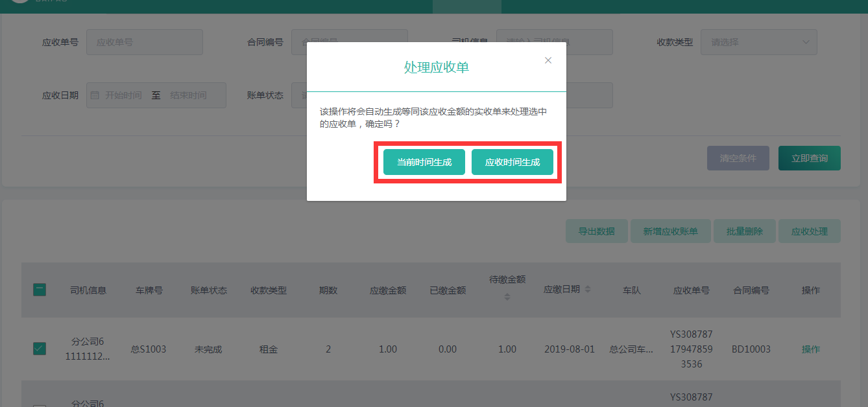Click the 应收时间生成 button
This screenshot has width=868, height=407.
pyautogui.click(x=512, y=162)
